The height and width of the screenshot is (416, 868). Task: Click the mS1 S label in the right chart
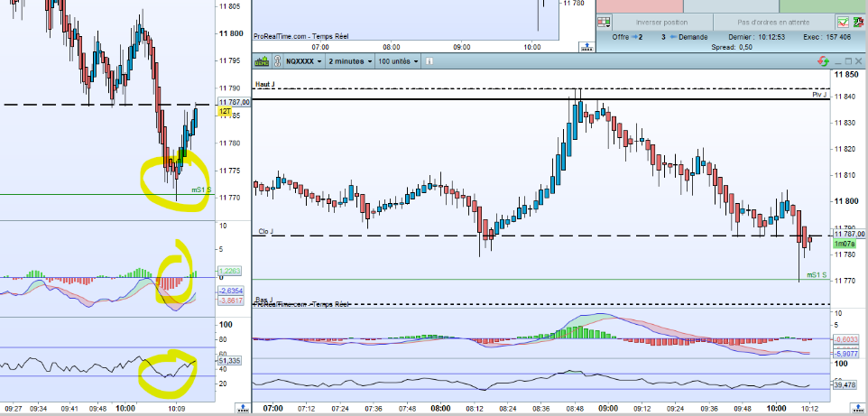(x=817, y=274)
